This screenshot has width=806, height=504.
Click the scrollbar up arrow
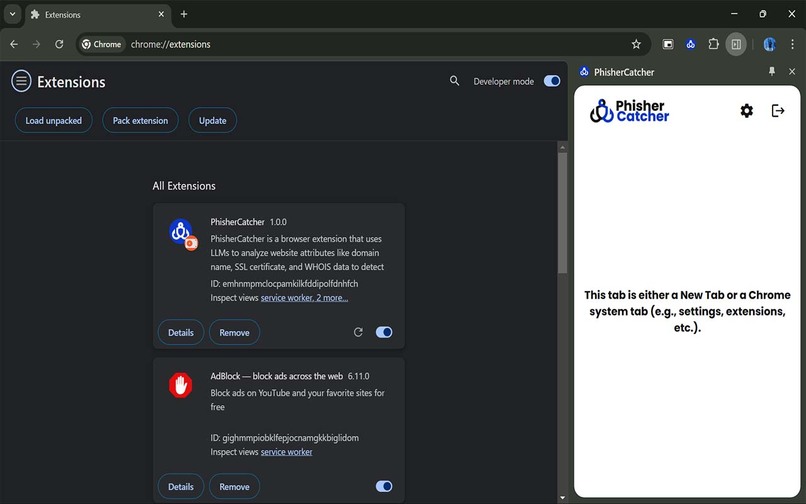pos(562,148)
